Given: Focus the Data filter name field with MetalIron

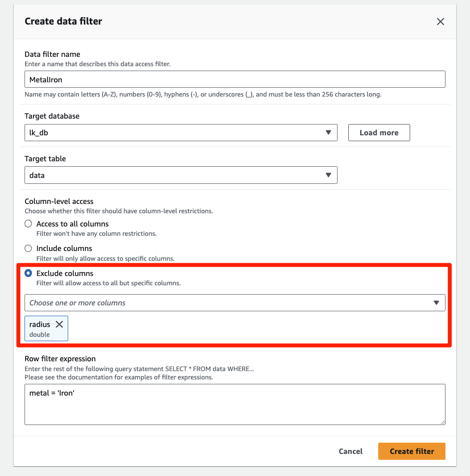Looking at the screenshot, I should pos(235,79).
